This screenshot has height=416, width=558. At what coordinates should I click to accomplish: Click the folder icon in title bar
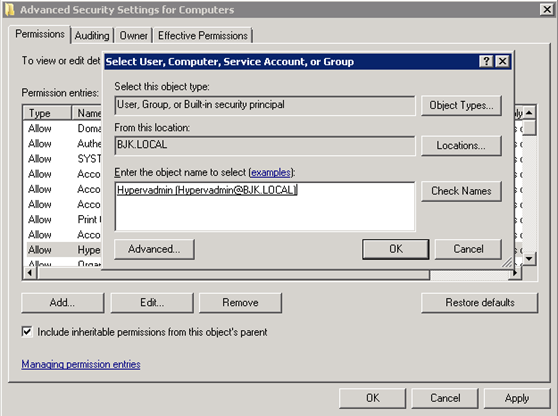10,10
